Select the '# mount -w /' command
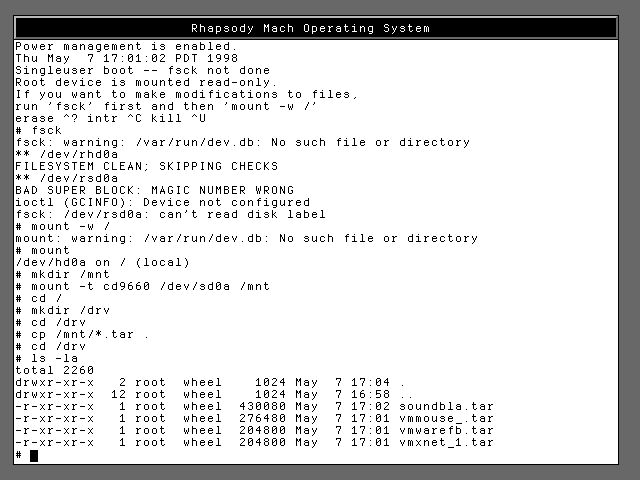The height and width of the screenshot is (480, 640). click(63, 227)
